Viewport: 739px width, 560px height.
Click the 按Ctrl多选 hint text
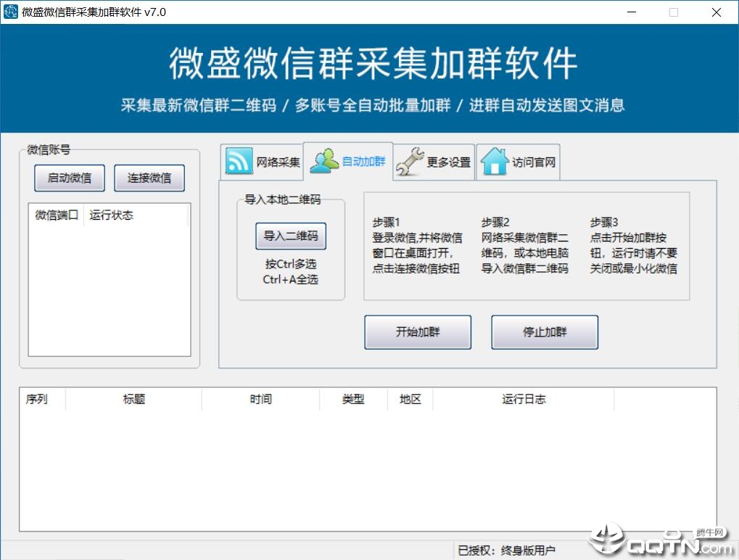(291, 264)
